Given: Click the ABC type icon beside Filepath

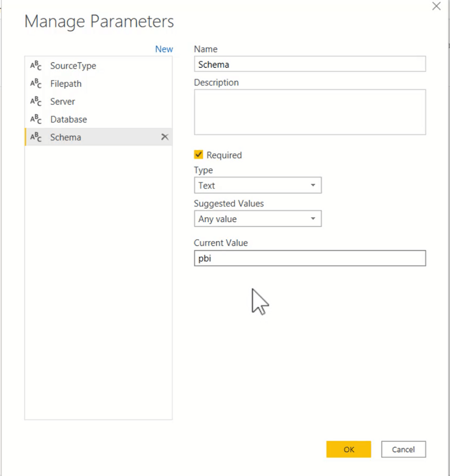Looking at the screenshot, I should point(36,83).
